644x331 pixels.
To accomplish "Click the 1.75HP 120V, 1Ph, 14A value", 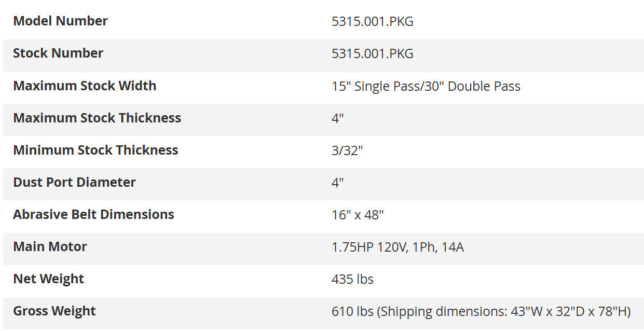I will 398,247.
